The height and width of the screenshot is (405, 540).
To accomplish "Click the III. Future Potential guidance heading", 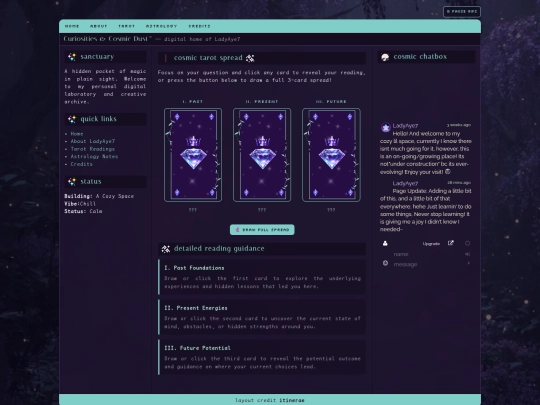I will (x=197, y=348).
